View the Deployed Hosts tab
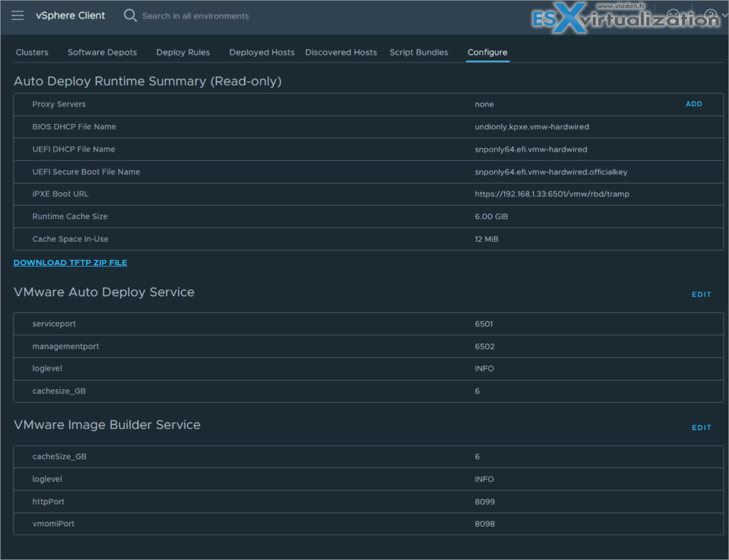 click(261, 52)
